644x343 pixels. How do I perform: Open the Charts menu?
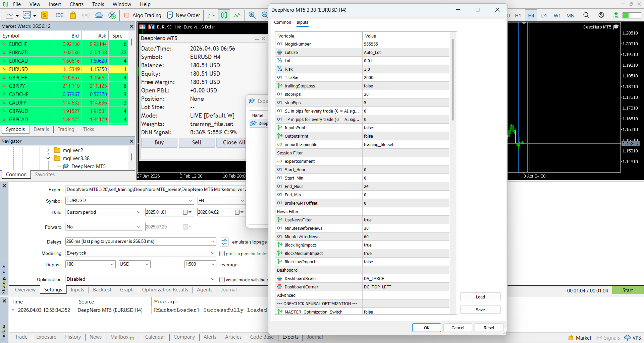tap(76, 4)
